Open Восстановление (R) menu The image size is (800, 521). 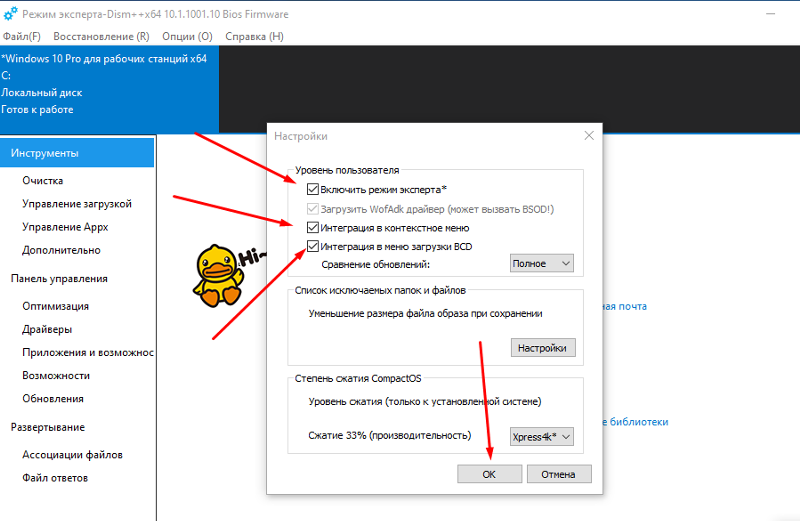(x=101, y=36)
